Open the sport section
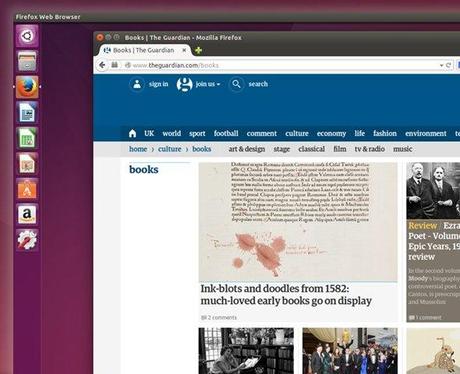460x374 pixels. (x=197, y=134)
